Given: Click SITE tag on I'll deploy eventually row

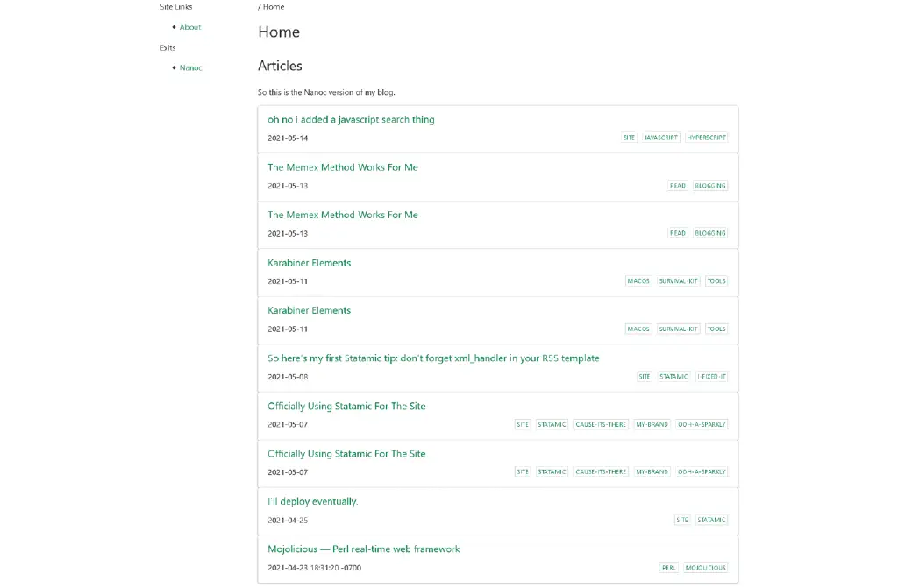Looking at the screenshot, I should click(x=682, y=520).
